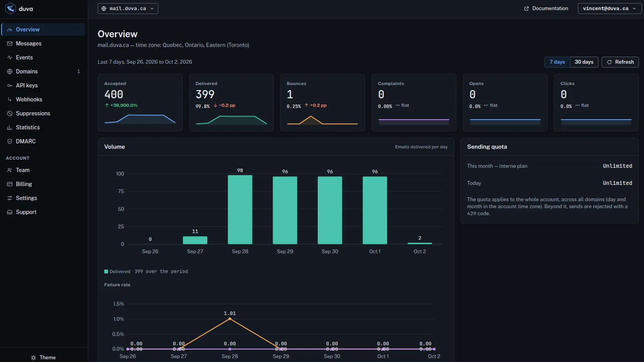
Task: Click the Theme sun icon
Action: point(33,358)
